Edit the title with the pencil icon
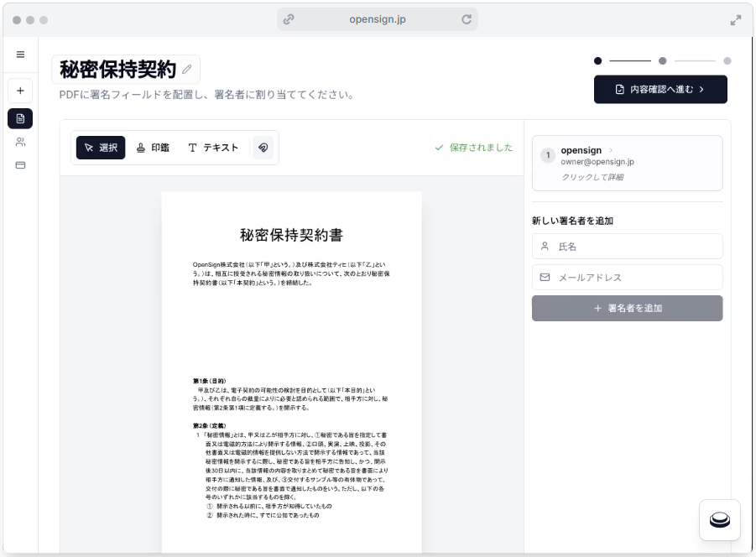The width and height of the screenshot is (756, 557). pyautogui.click(x=187, y=70)
